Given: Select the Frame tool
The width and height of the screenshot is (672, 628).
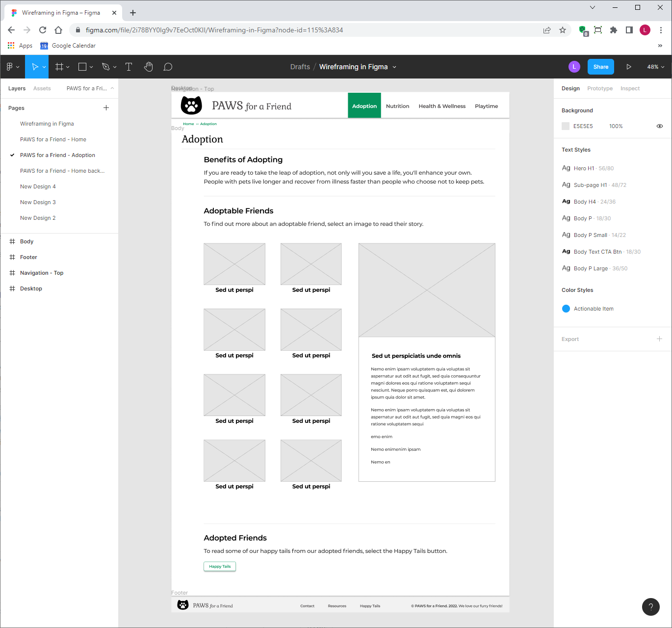Looking at the screenshot, I should click(x=59, y=66).
